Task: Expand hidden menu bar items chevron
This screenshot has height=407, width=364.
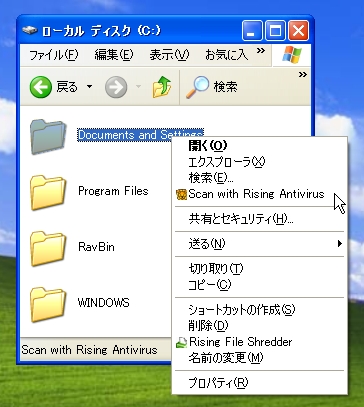Action: [261, 51]
